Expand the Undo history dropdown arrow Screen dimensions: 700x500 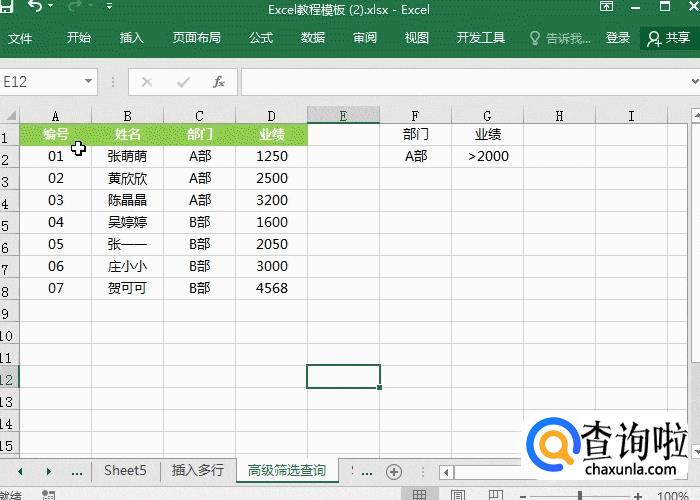tap(52, 8)
